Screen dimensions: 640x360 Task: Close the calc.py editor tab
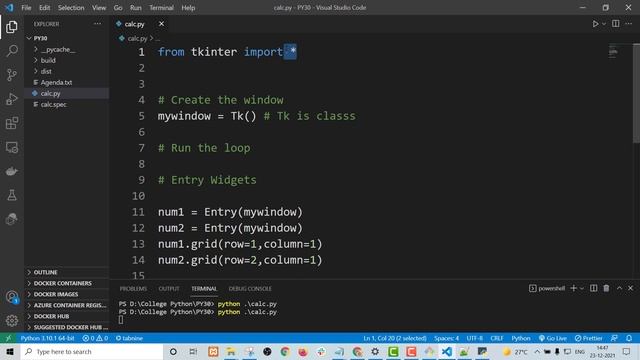[161, 24]
